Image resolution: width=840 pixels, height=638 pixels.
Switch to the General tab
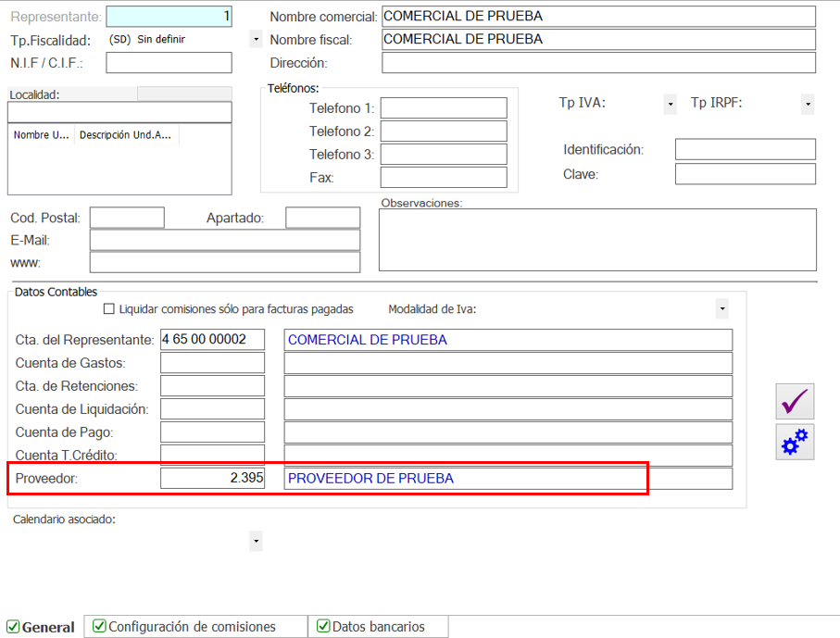(42, 627)
